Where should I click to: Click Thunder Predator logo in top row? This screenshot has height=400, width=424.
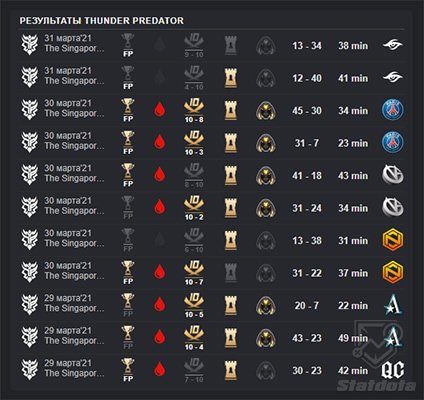click(30, 45)
